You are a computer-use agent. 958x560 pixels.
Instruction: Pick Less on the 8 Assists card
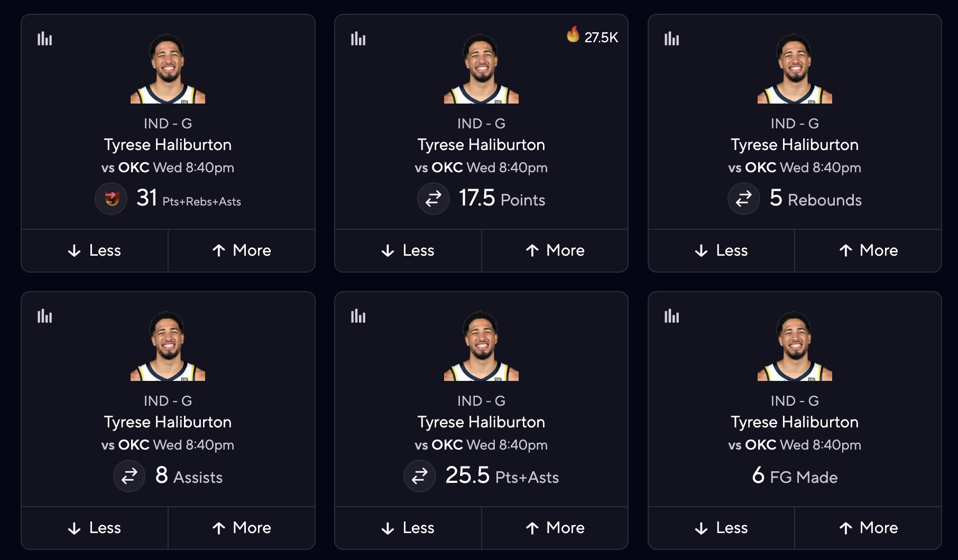(x=94, y=528)
